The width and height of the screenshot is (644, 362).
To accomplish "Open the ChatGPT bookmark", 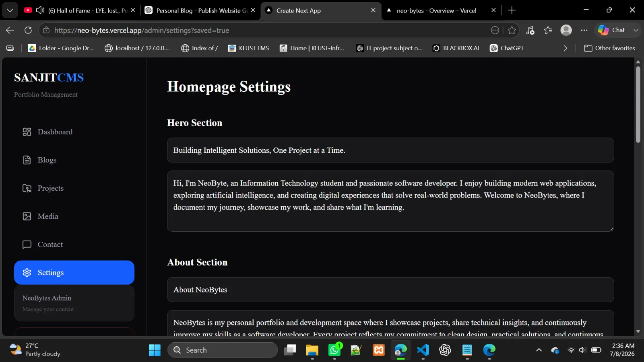I will (x=507, y=48).
